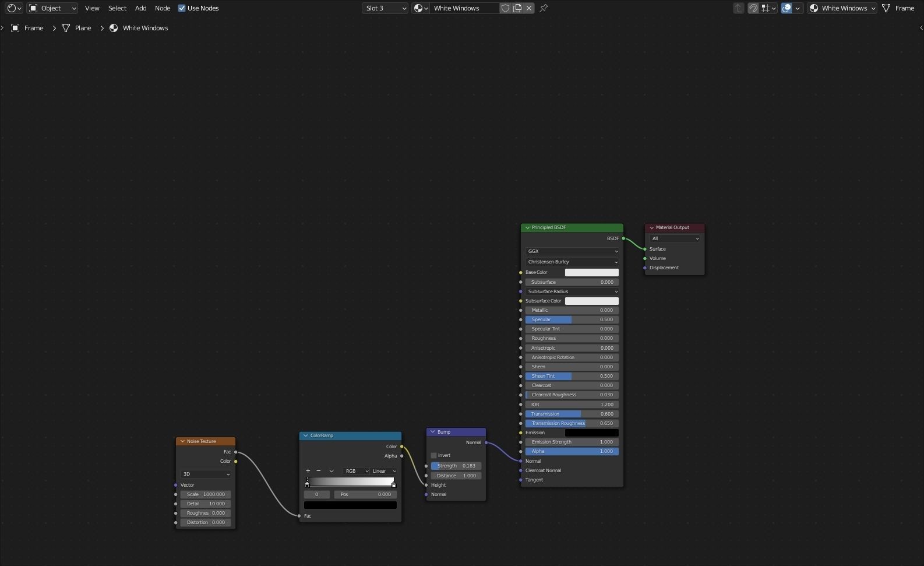
Task: Click the fake user shield icon
Action: pos(505,8)
